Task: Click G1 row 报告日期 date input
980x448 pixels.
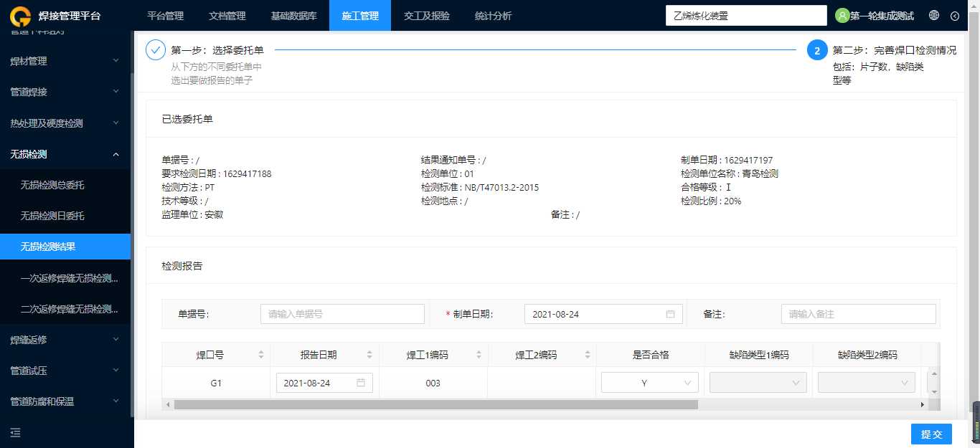Action: click(324, 383)
